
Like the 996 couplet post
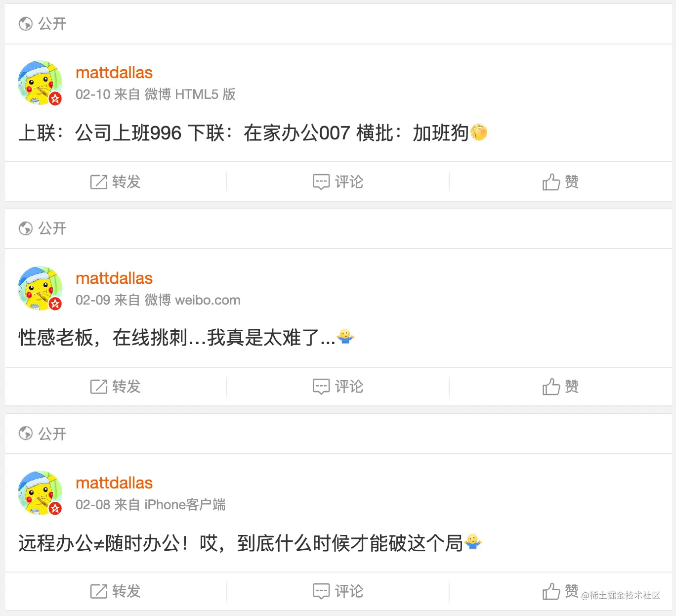(x=560, y=182)
